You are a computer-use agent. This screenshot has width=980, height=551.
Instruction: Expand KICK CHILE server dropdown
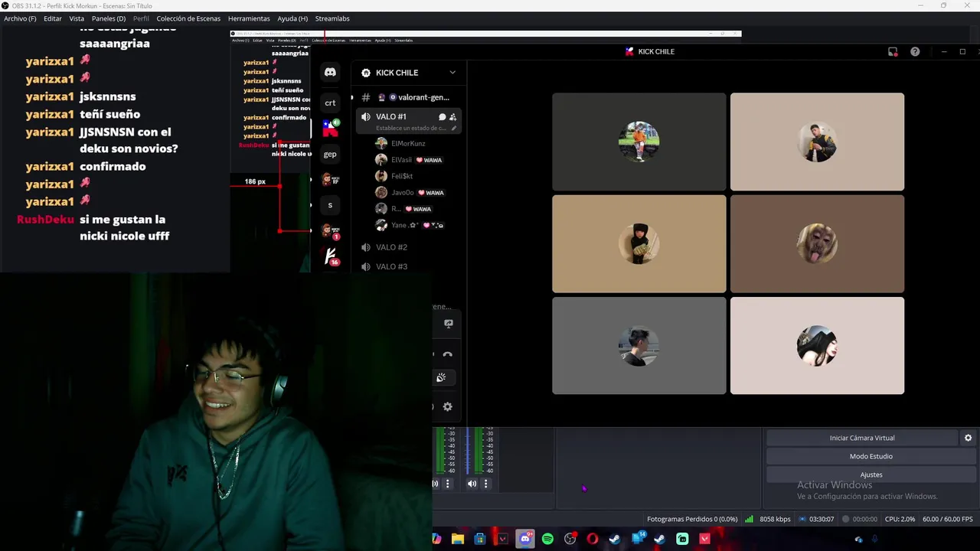pyautogui.click(x=452, y=73)
